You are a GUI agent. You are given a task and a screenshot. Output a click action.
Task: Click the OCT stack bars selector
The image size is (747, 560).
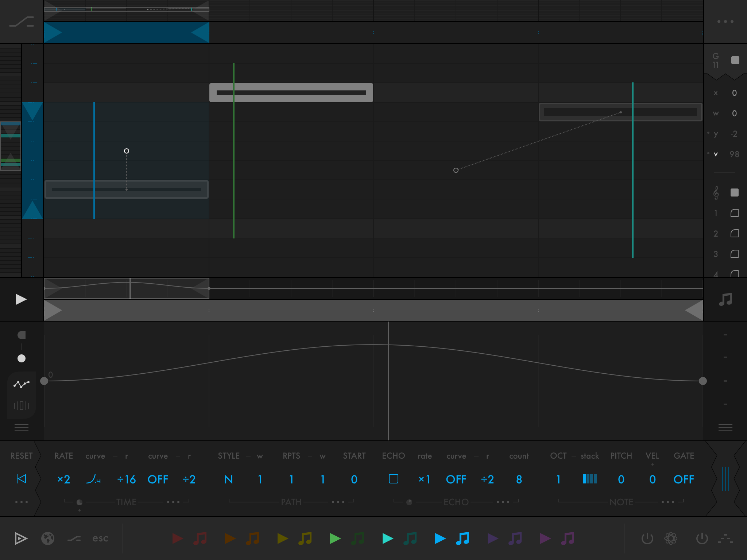pyautogui.click(x=589, y=479)
